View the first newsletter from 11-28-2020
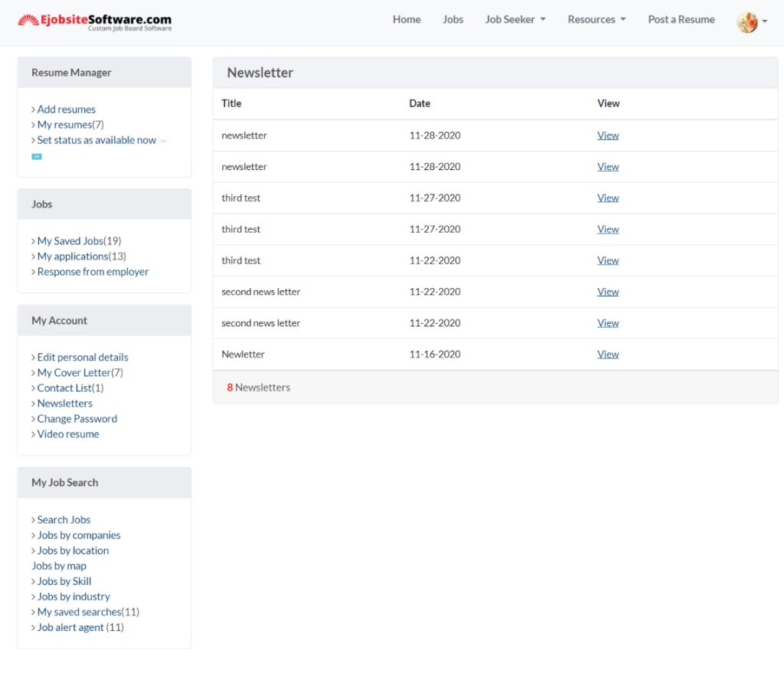This screenshot has height=677, width=784. pyautogui.click(x=608, y=135)
